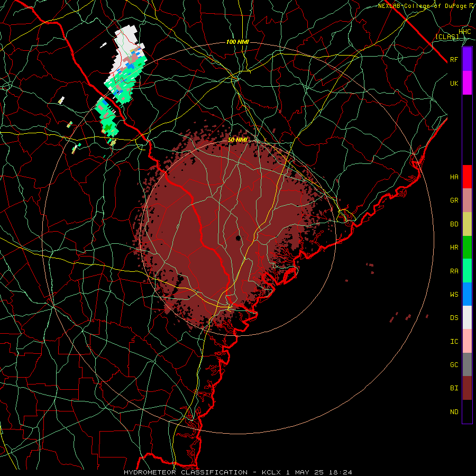Select the yellow BD color swatch
Screen dimensions: 476x476
467,224
